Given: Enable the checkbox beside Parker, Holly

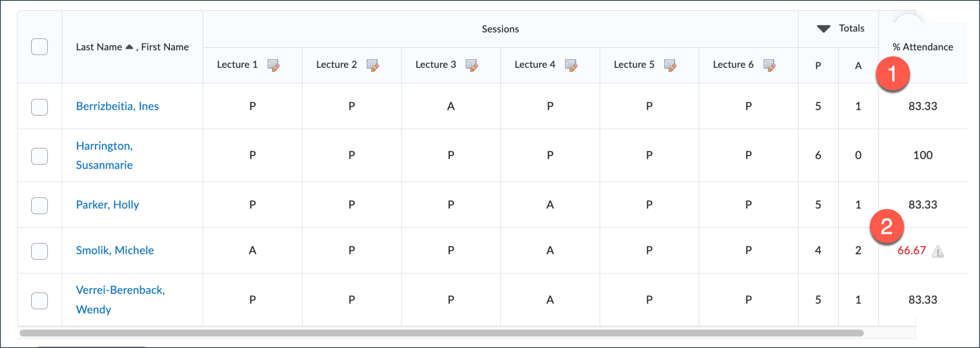Looking at the screenshot, I should (39, 205).
